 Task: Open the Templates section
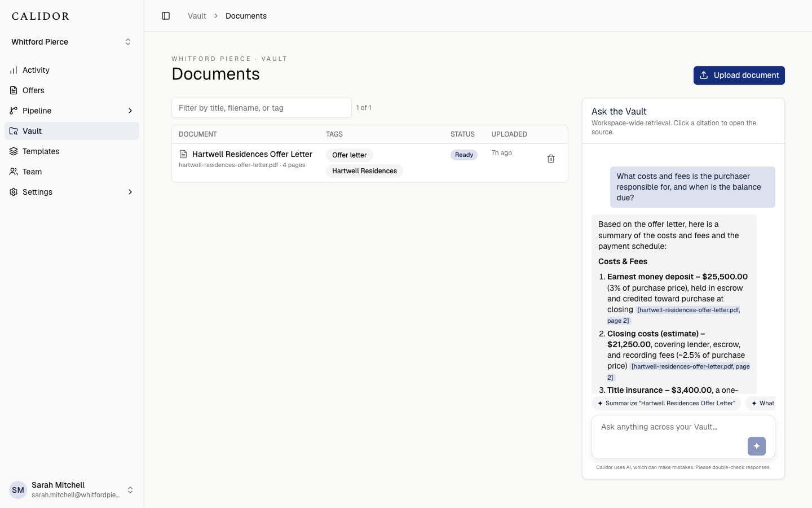(72, 151)
